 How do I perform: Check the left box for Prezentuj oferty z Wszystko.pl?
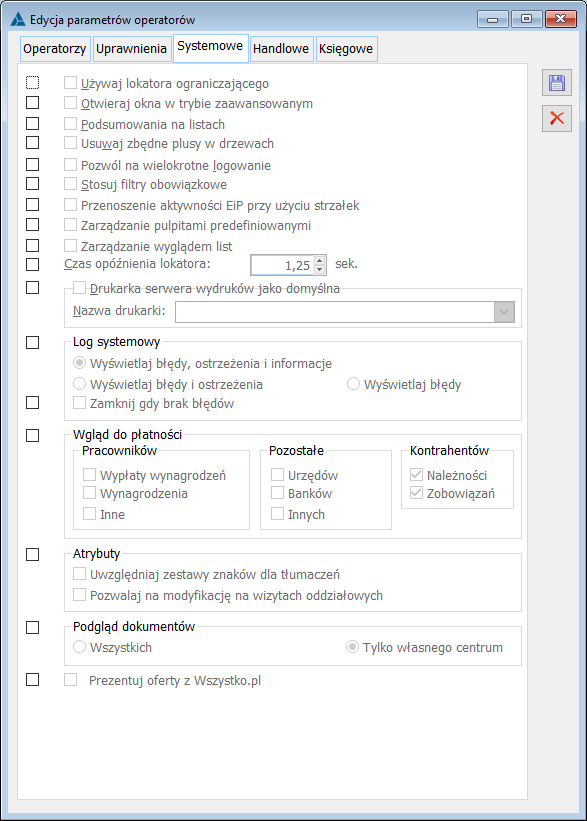tap(32, 680)
